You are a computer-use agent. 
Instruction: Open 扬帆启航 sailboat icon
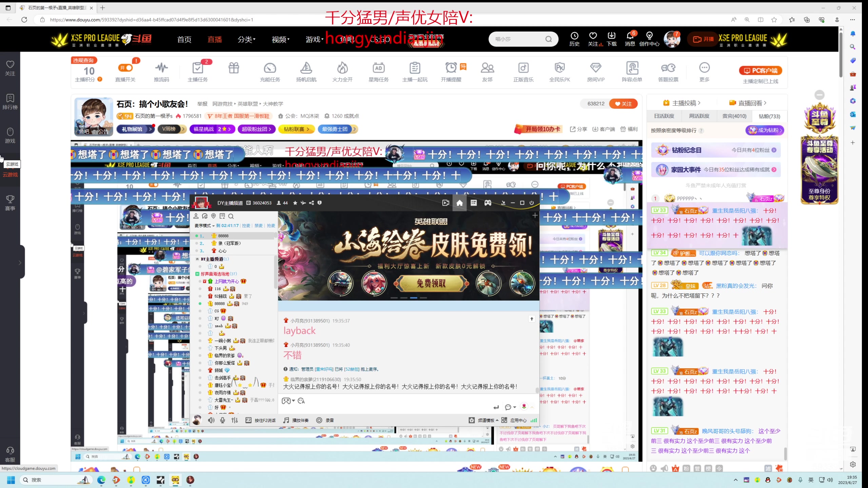click(306, 68)
